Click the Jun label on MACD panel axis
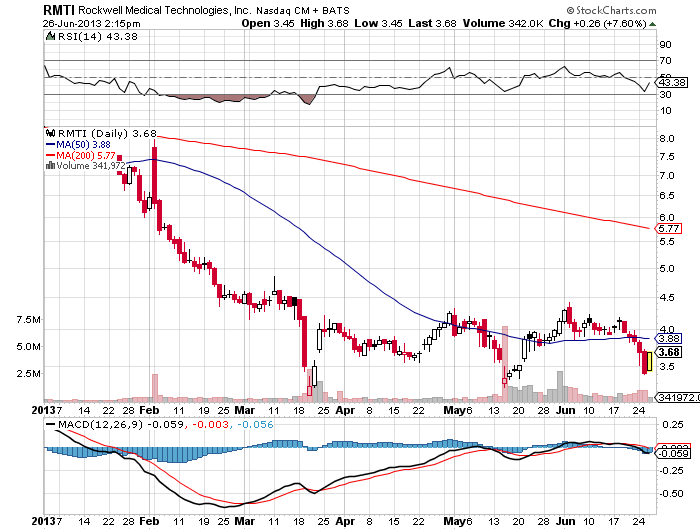Screen dimensions: 700x530 565,521
